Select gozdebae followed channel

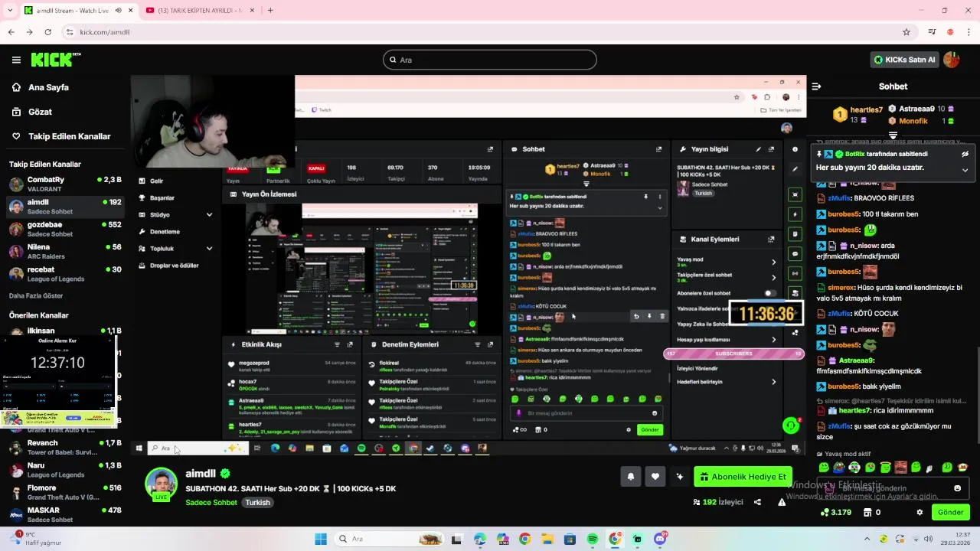(x=64, y=229)
